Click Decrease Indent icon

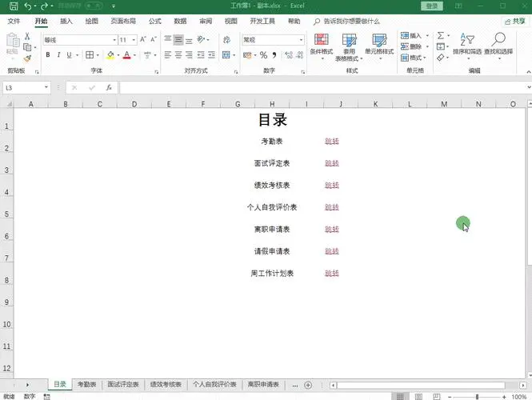[201, 54]
